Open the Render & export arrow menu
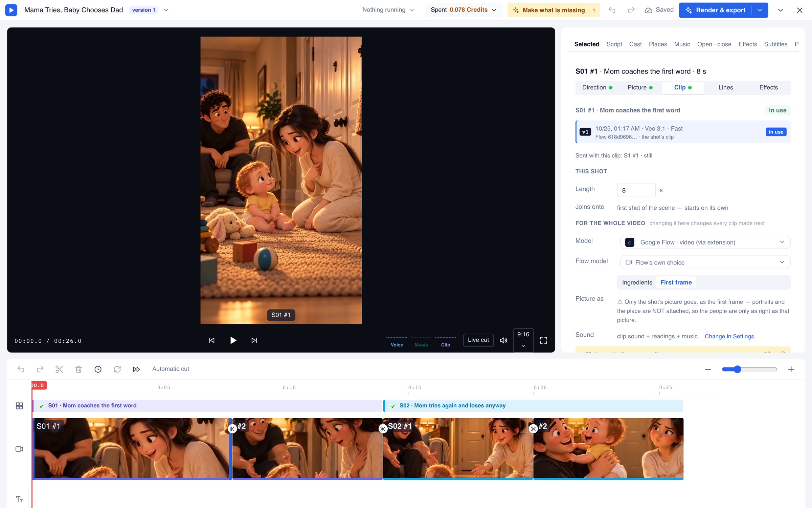This screenshot has height=508, width=812. (x=760, y=10)
